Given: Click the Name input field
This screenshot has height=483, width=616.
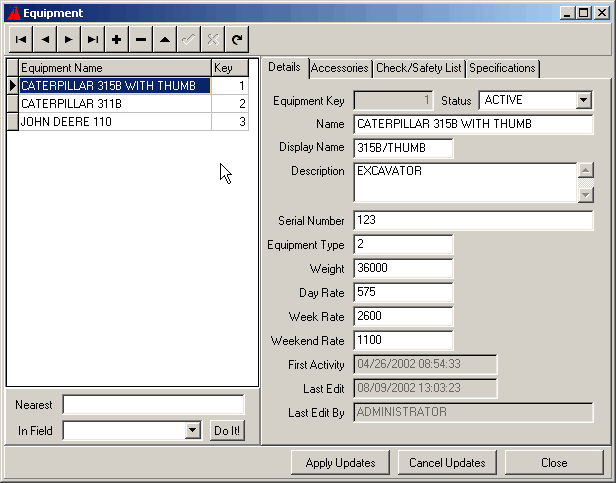Looking at the screenshot, I should (x=473, y=124).
